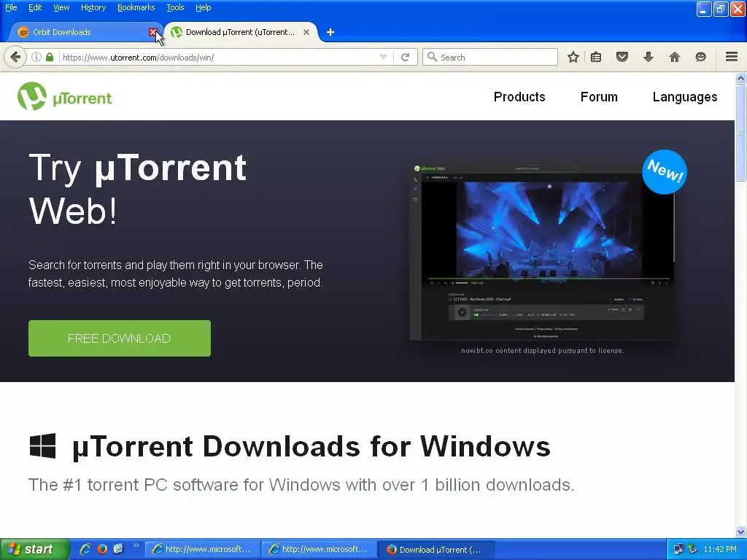Click the FREE DOWNLOAD button
This screenshot has width=747, height=560.
point(120,338)
